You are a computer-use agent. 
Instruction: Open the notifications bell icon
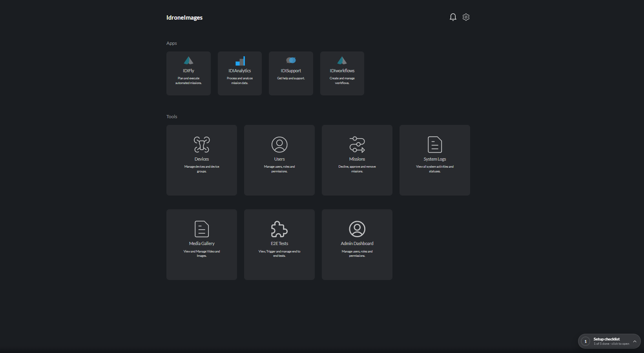pyautogui.click(x=453, y=17)
